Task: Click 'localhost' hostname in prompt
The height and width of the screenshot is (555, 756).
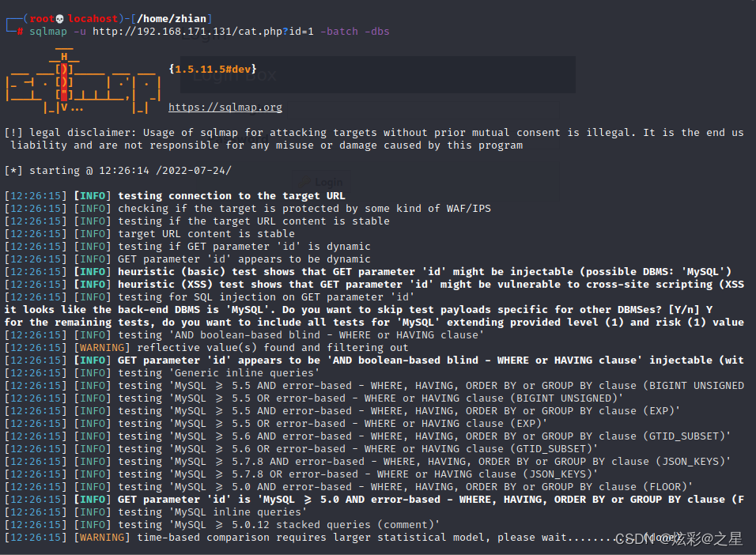Action: (x=93, y=19)
